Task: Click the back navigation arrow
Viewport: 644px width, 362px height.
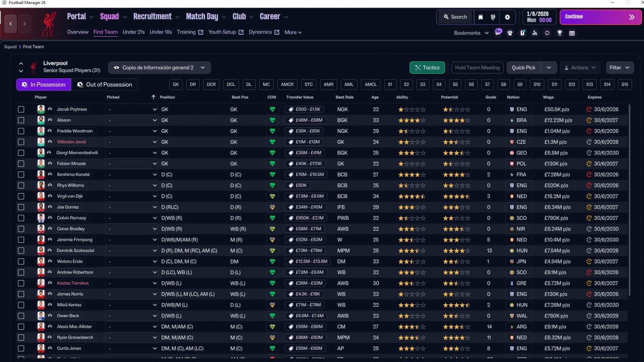Action: point(11,24)
